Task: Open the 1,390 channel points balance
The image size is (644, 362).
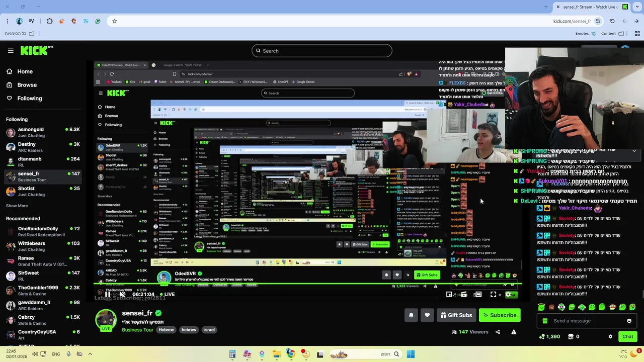Action: tap(549, 336)
